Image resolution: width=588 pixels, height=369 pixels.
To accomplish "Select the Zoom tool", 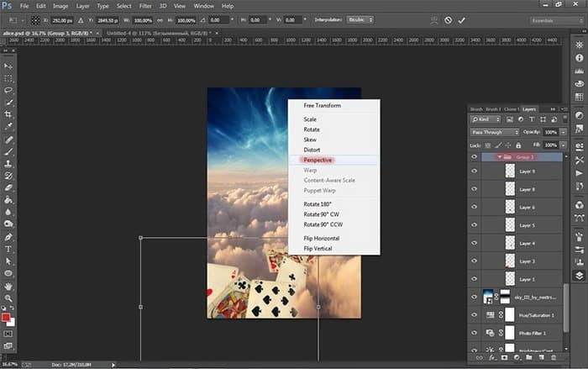I will pos(9,298).
